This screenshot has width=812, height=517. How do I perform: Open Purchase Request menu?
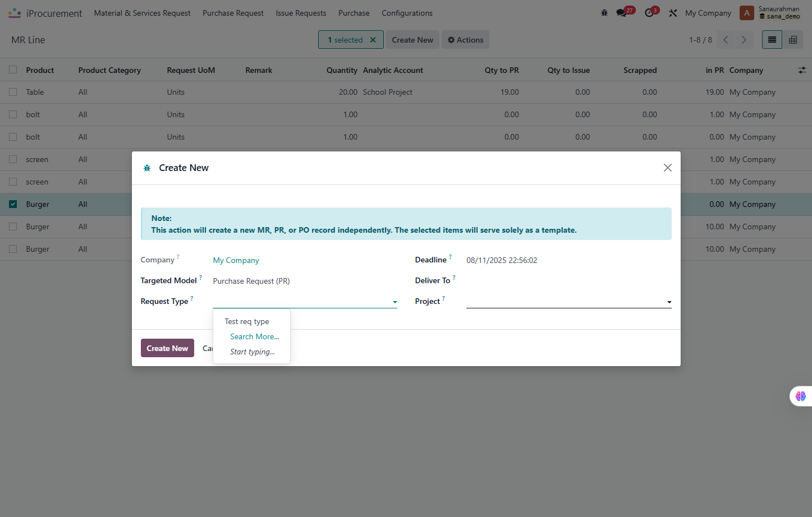[233, 13]
